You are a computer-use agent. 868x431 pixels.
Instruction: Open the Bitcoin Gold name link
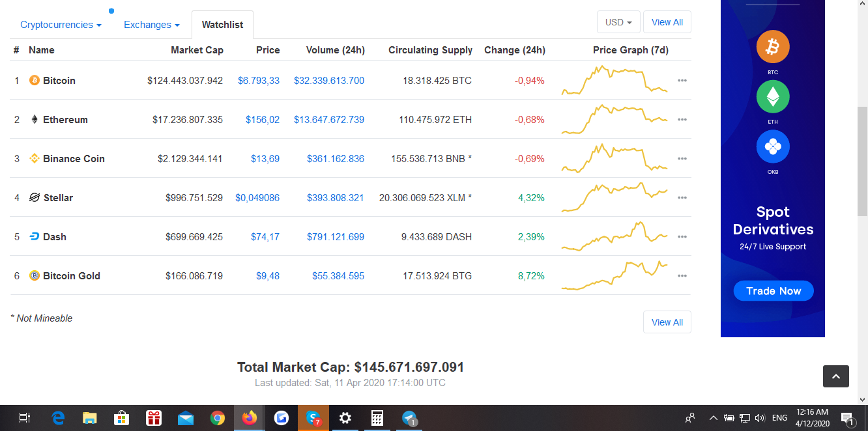72,276
